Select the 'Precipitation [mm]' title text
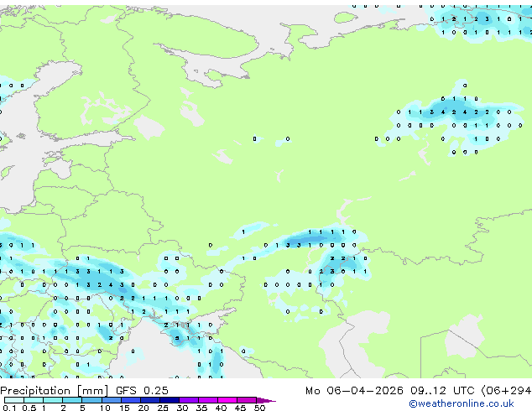This screenshot has width=532, height=411. click(55, 391)
